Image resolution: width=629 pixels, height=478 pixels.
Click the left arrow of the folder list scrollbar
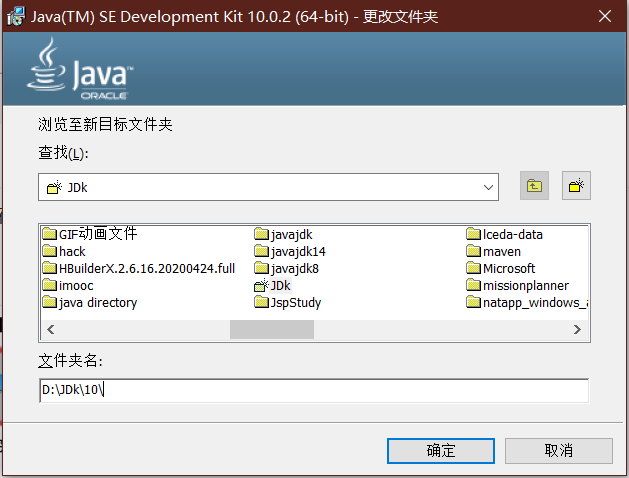coord(51,329)
